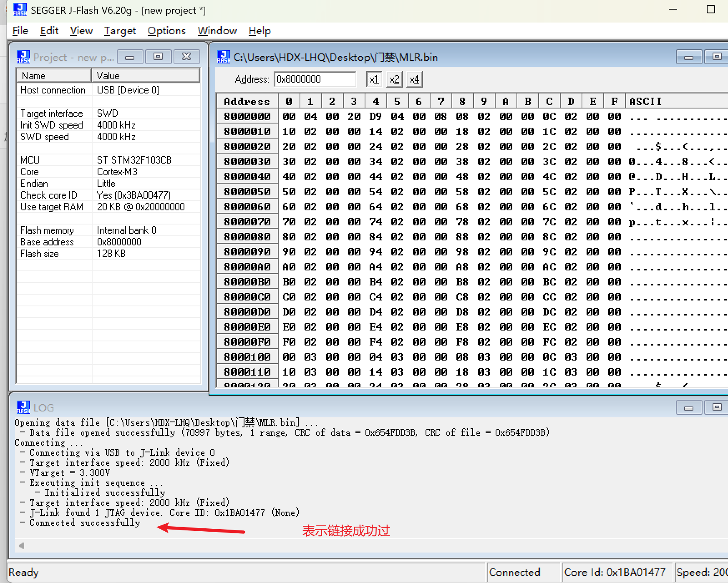Minimize the Project panel

point(130,57)
